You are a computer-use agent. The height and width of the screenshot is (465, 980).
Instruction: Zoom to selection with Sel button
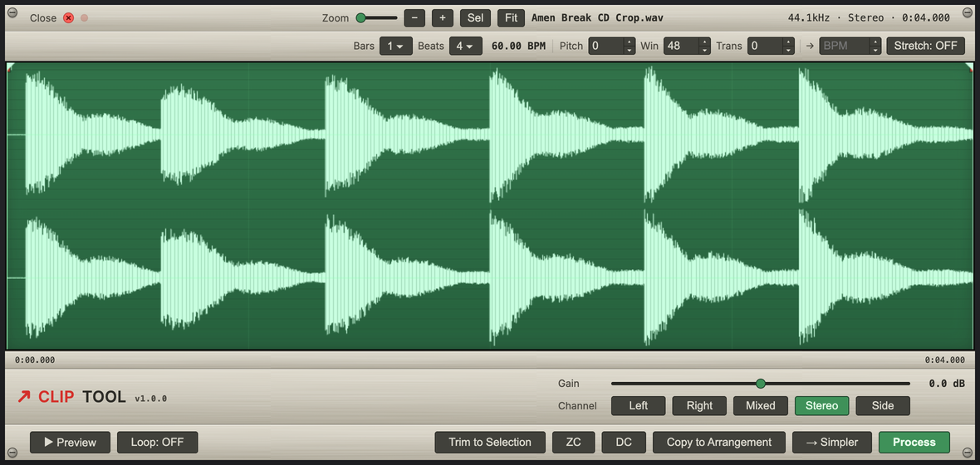pos(476,18)
